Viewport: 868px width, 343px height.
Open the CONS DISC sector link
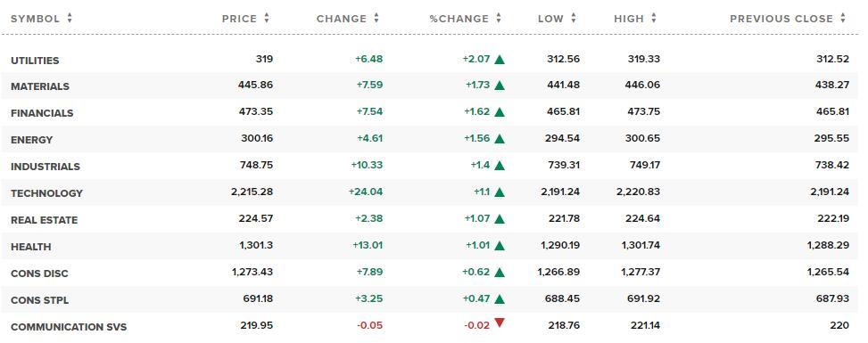click(39, 274)
